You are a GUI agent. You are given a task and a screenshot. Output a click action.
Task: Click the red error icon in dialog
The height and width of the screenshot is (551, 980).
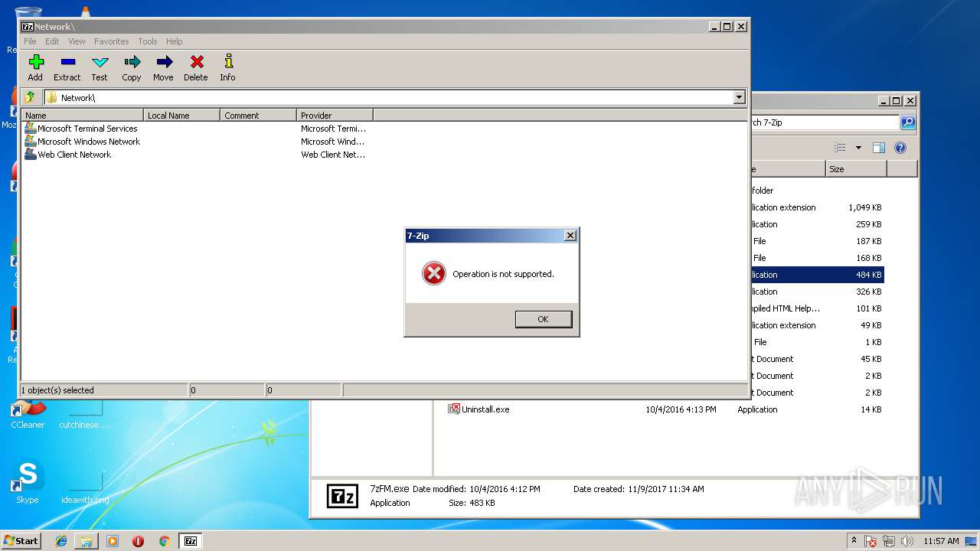click(x=434, y=273)
